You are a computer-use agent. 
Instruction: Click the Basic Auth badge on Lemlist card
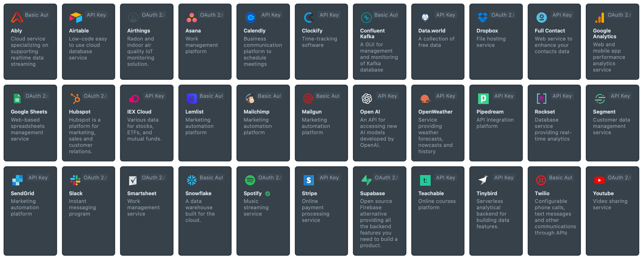point(211,96)
